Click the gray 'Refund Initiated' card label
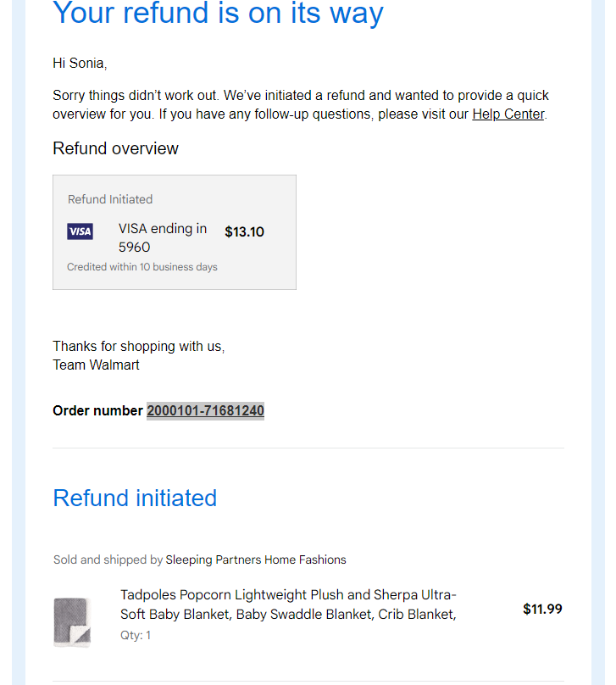This screenshot has width=616, height=685. pyautogui.click(x=110, y=199)
